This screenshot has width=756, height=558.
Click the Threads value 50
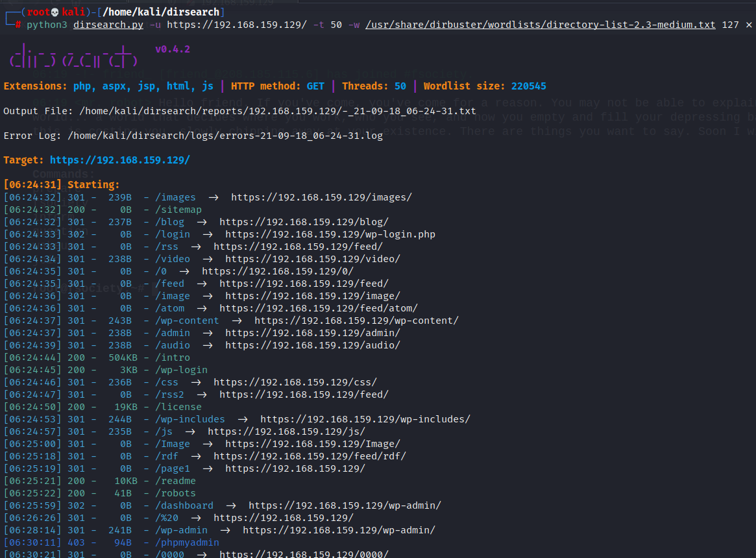pos(400,86)
